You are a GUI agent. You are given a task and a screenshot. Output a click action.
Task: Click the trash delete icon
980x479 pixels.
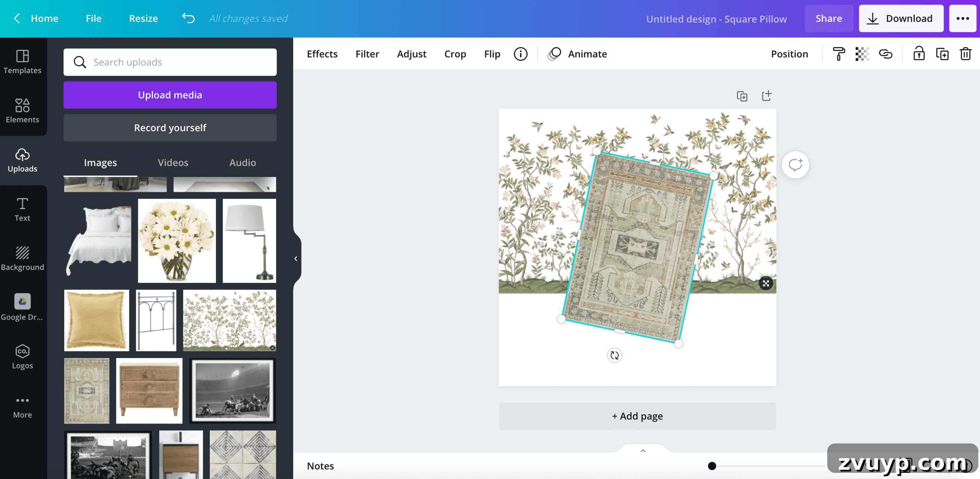tap(965, 54)
